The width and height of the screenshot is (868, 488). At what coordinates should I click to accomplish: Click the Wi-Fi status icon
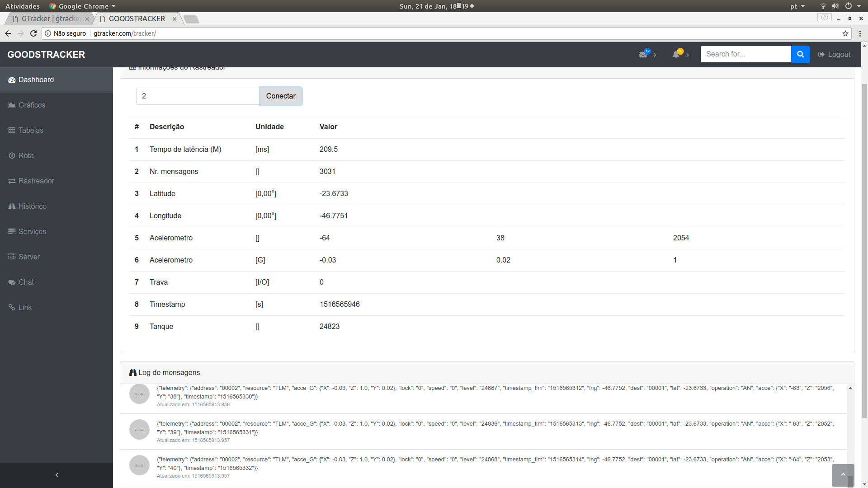[823, 6]
